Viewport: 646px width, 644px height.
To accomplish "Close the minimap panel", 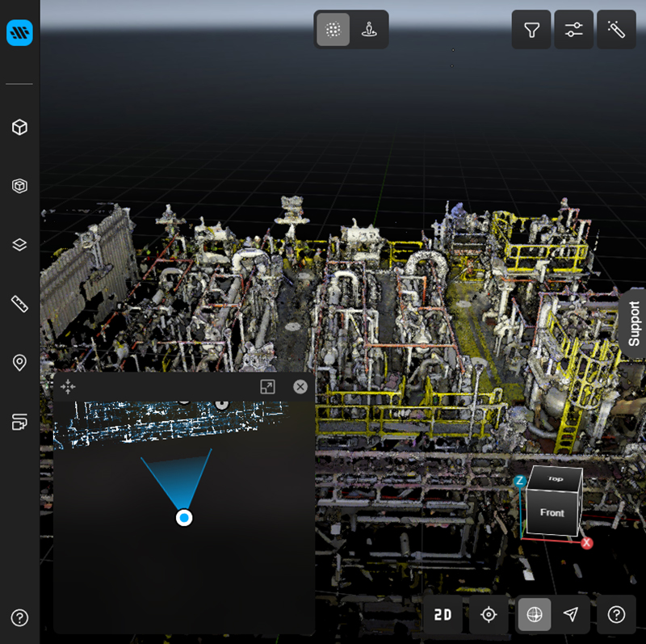I will coord(300,387).
